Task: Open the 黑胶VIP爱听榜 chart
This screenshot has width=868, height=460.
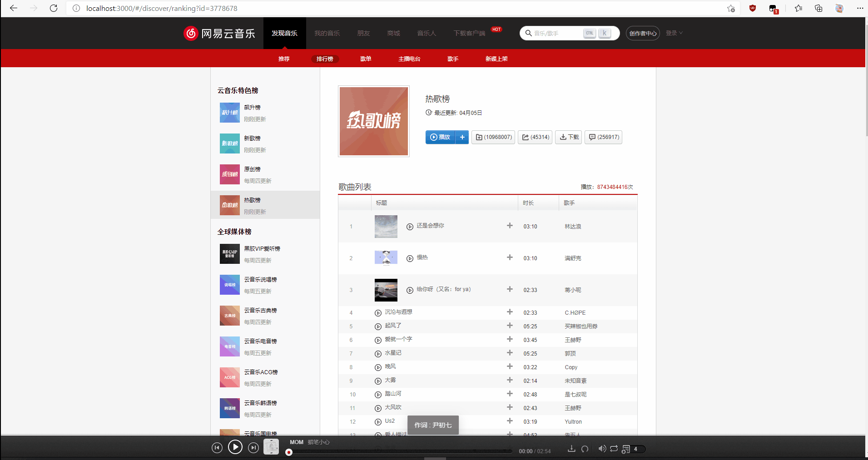Action: coord(265,254)
